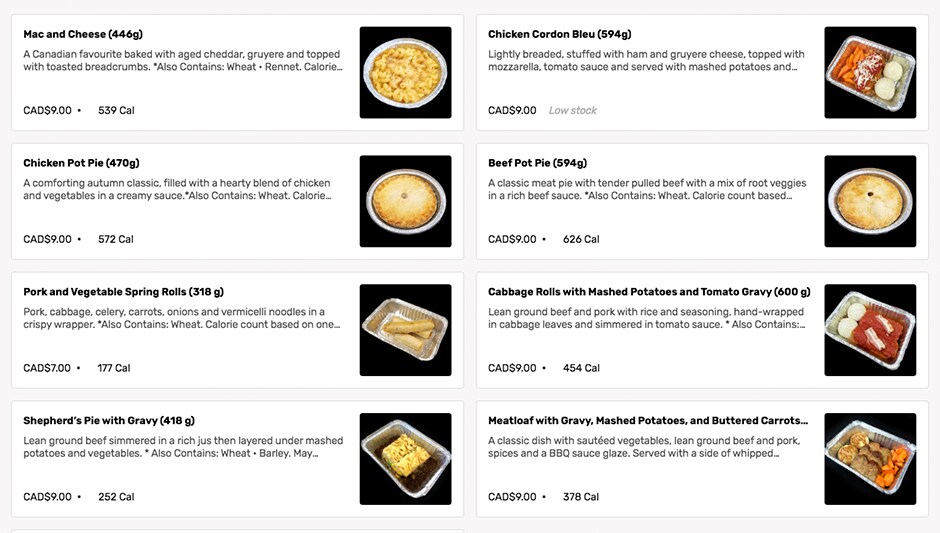
Task: Open the Chicken Pot Pie (470g) item
Action: coord(81,163)
